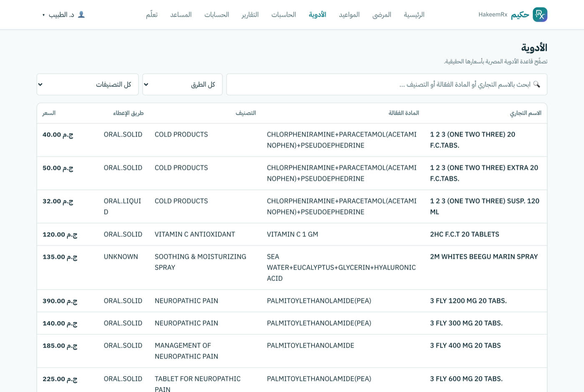Click the الاسم التجاري column header
The image size is (584, 392).
525,113
